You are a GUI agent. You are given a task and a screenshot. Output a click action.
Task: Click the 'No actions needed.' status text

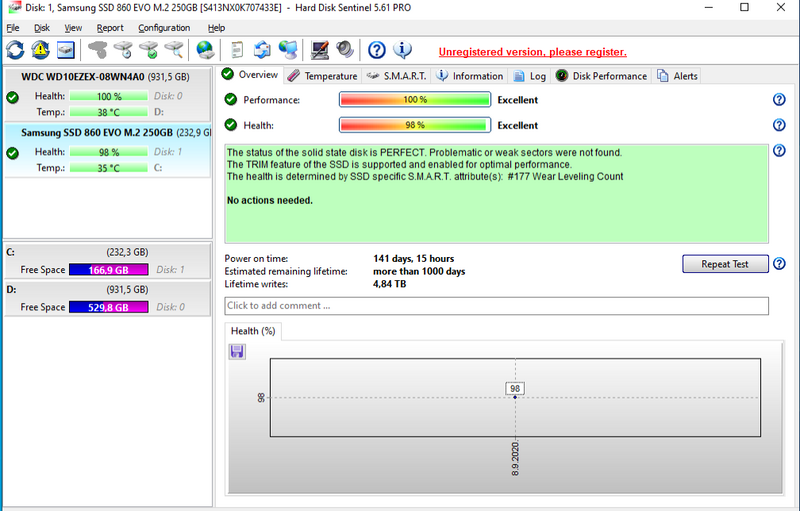click(269, 200)
